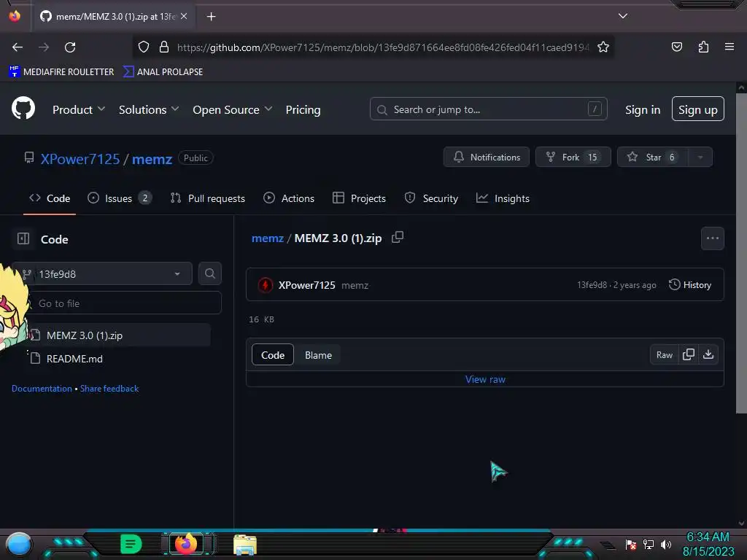747x560 pixels.
Task: Copy file path icon next to MEMZ 3.0 (1).zip
Action: [398, 237]
